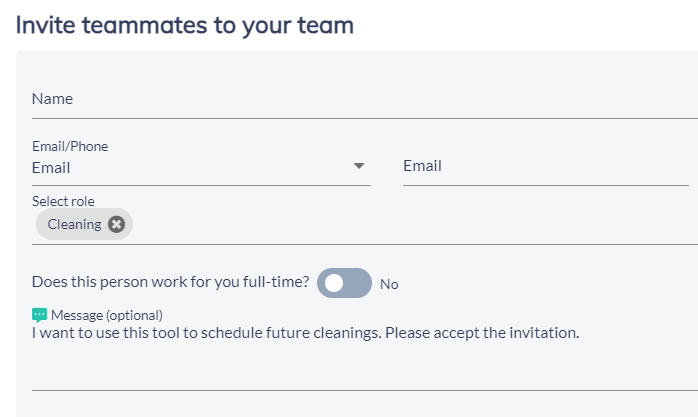The image size is (698, 417).
Task: Remove the Cleaning role with its X icon
Action: click(116, 224)
